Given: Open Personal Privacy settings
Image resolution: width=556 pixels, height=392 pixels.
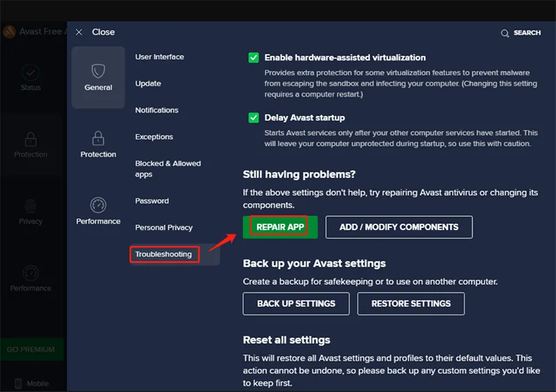Looking at the screenshot, I should [x=164, y=227].
